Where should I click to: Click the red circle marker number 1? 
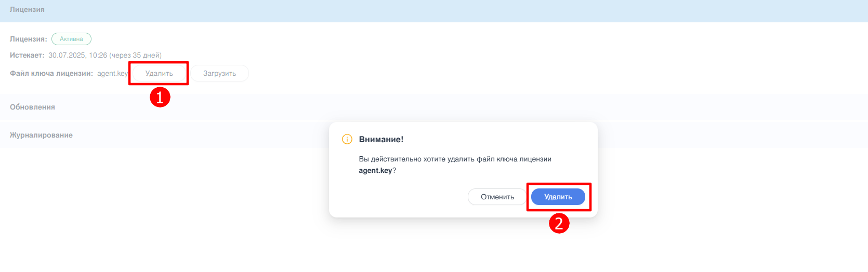(160, 97)
